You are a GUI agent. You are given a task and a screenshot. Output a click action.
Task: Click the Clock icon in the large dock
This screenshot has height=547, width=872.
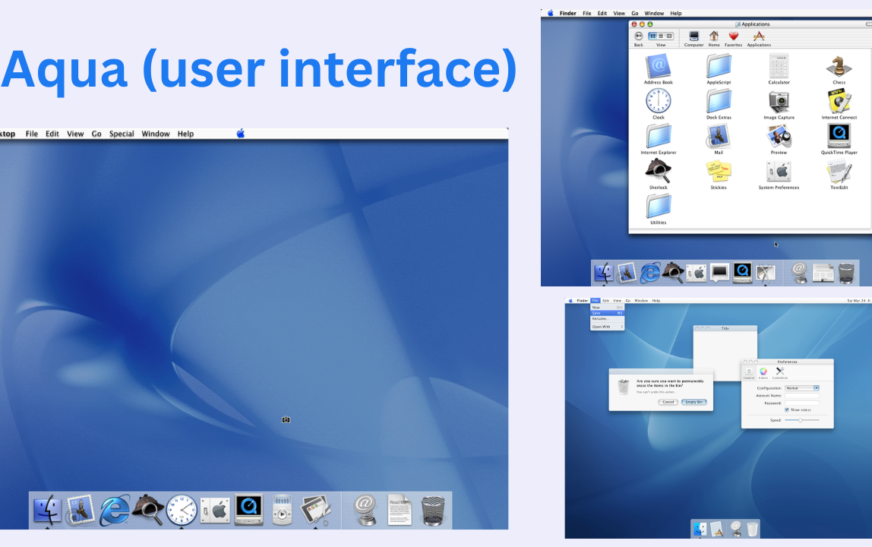(x=181, y=510)
